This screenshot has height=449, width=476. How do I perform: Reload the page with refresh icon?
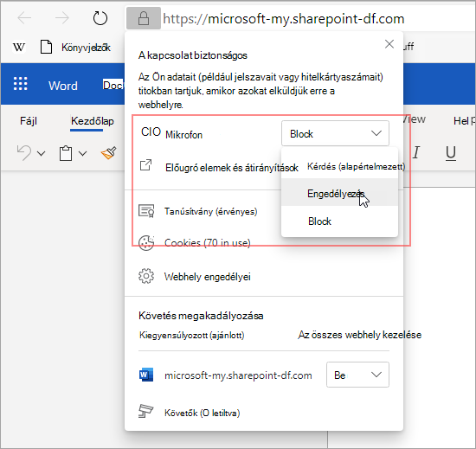point(100,18)
